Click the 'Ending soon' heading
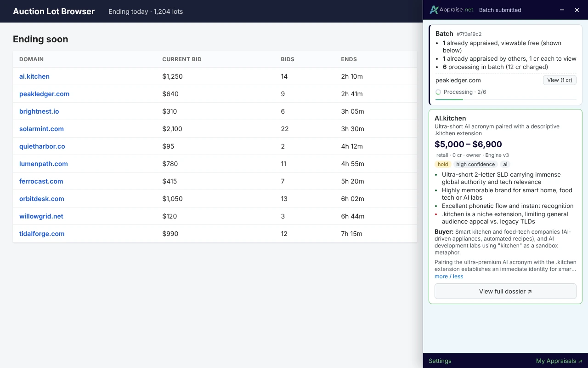588x368 pixels. point(40,39)
